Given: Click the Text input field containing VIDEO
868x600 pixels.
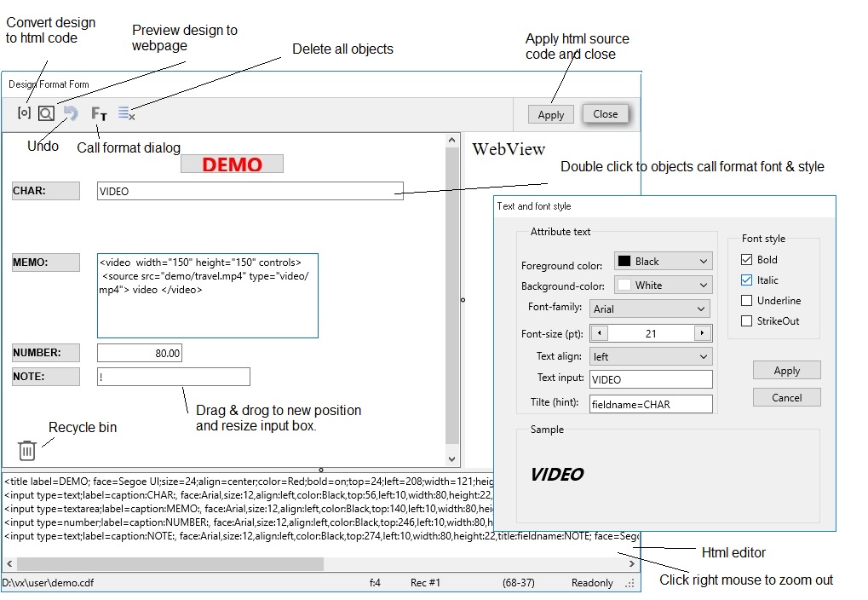Looking at the screenshot, I should coord(651,380).
